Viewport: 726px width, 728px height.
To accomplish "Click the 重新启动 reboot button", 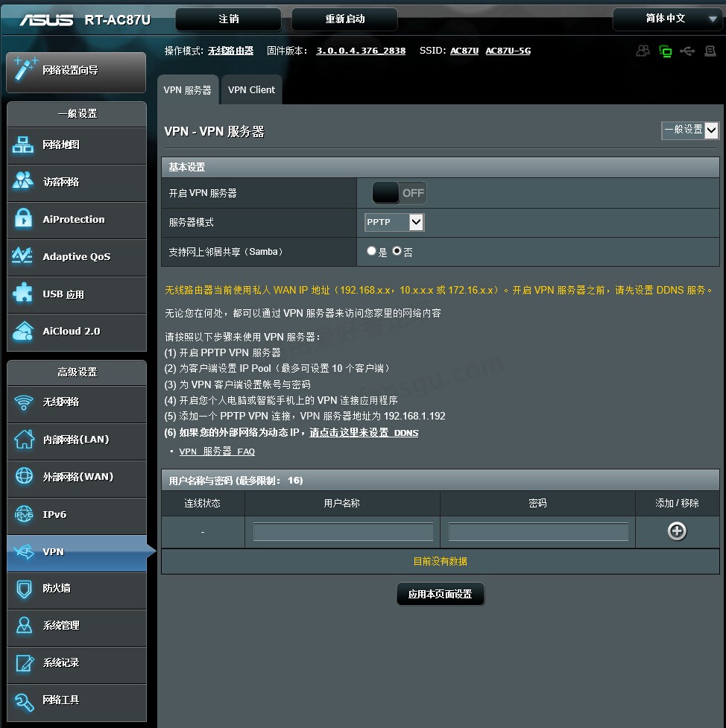I will 344,19.
